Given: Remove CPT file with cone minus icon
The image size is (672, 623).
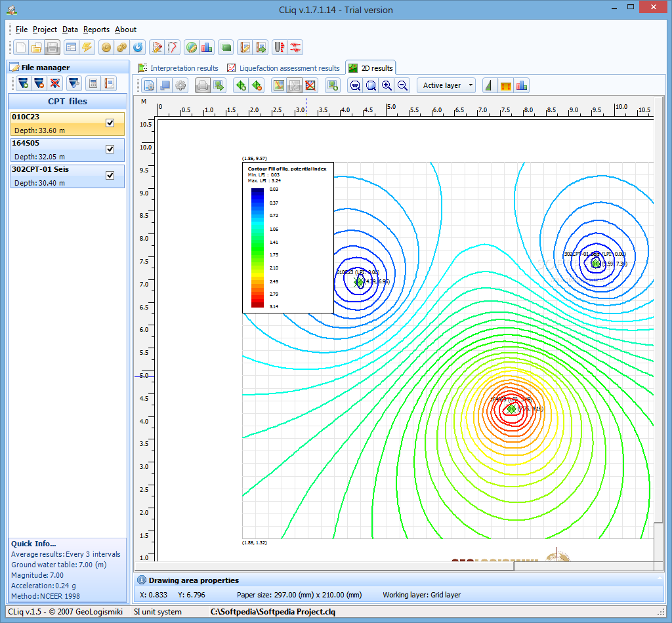Looking at the screenshot, I should click(39, 83).
